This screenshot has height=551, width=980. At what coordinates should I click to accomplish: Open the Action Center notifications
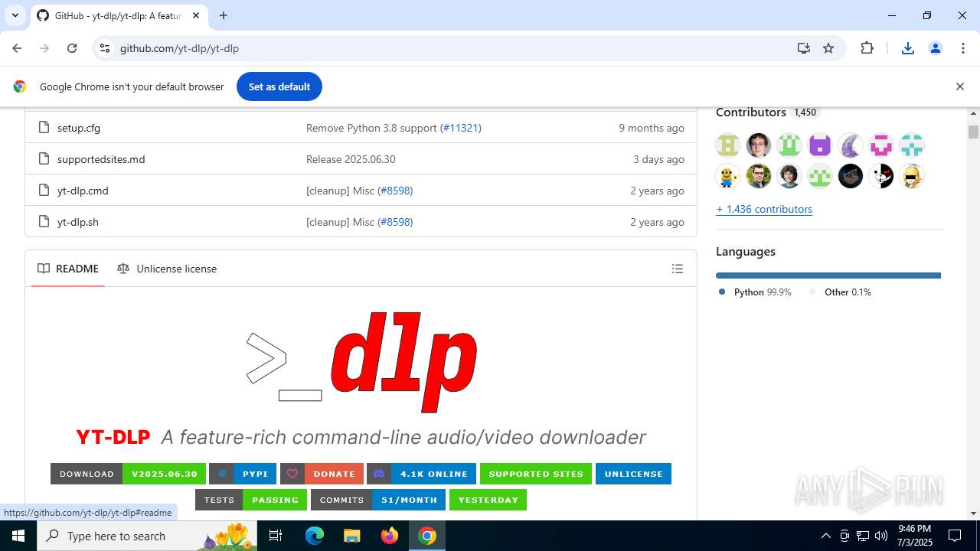point(955,536)
